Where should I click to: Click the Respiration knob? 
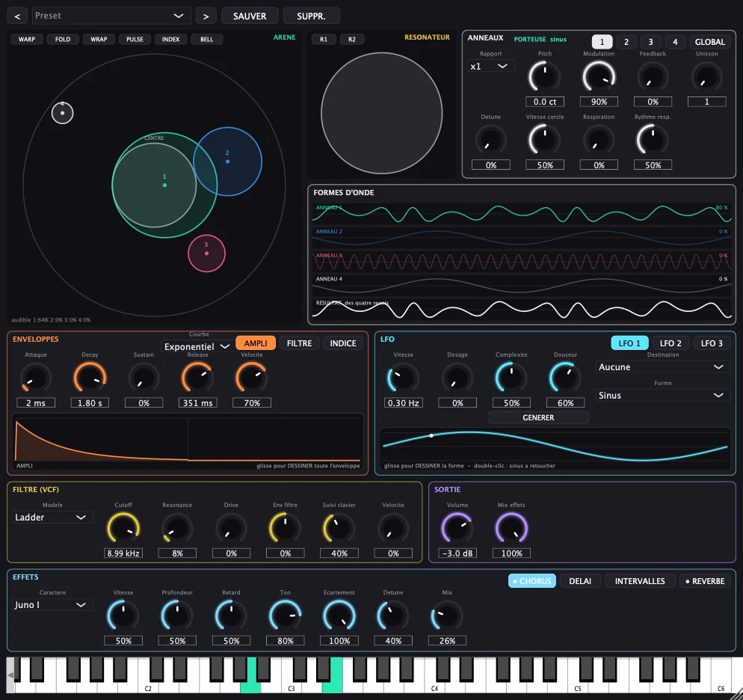tap(599, 141)
